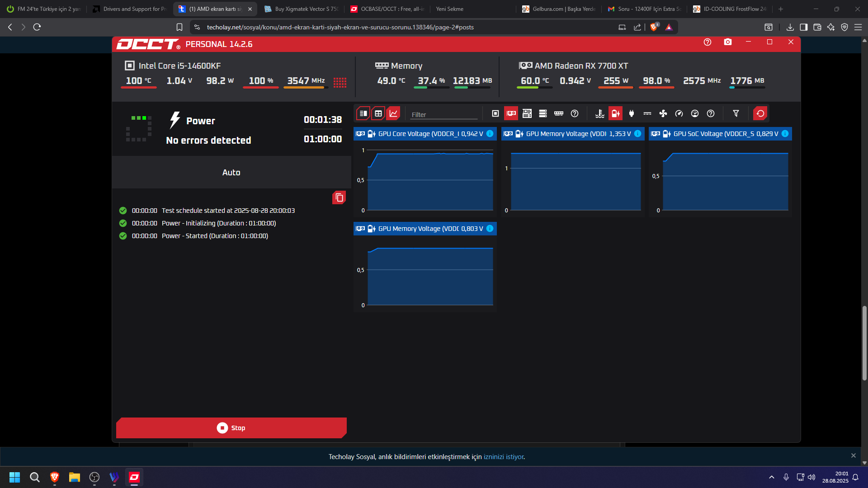Click the sensor Filter text field
This screenshot has width=868, height=488.
[443, 114]
